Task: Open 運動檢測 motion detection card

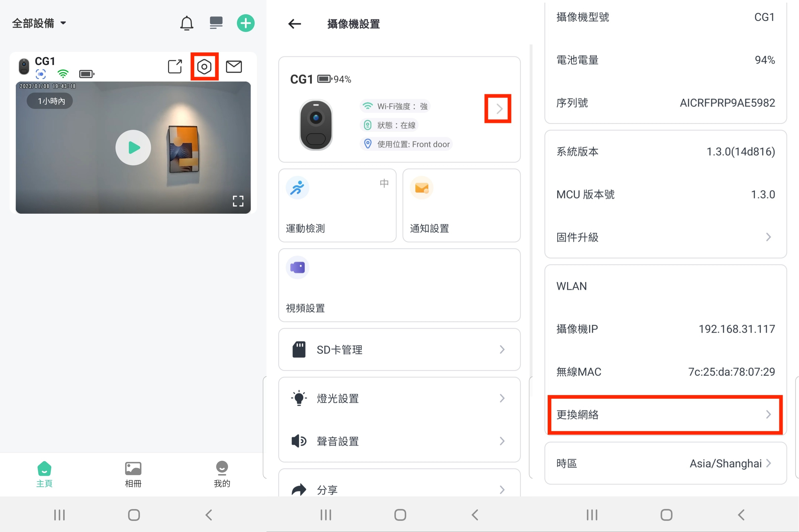Action: coord(338,206)
